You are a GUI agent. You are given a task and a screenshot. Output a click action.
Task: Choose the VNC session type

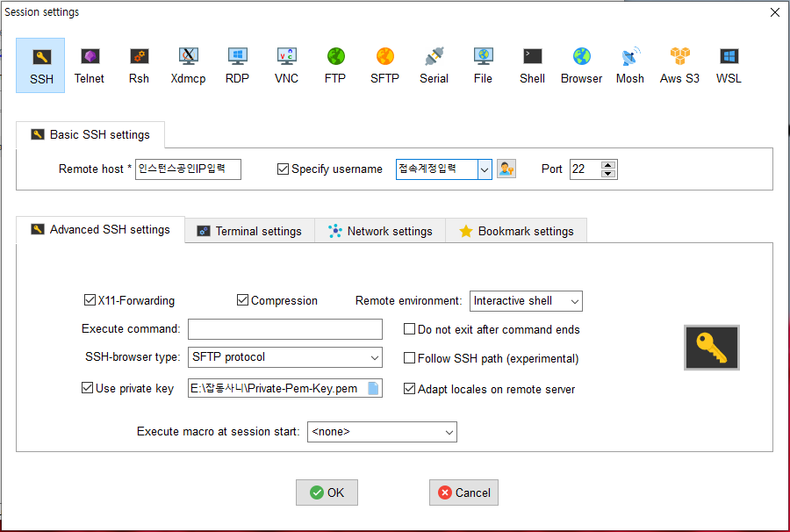click(286, 66)
